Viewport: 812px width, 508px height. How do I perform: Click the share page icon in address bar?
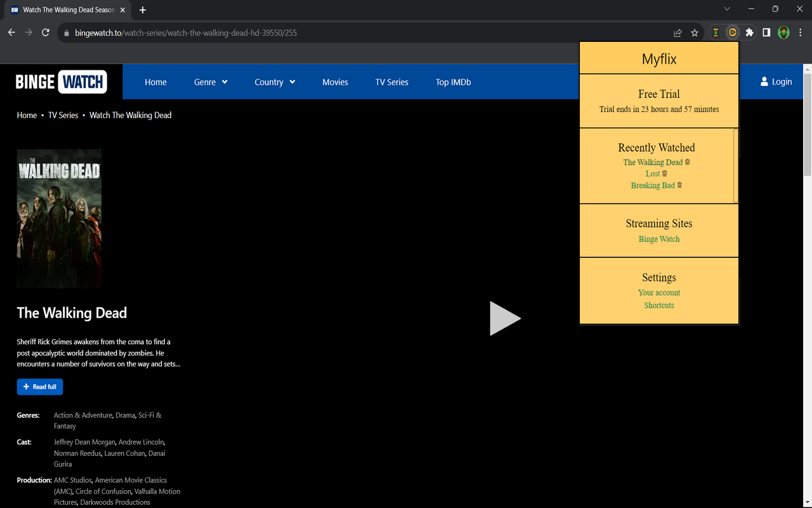pos(678,32)
